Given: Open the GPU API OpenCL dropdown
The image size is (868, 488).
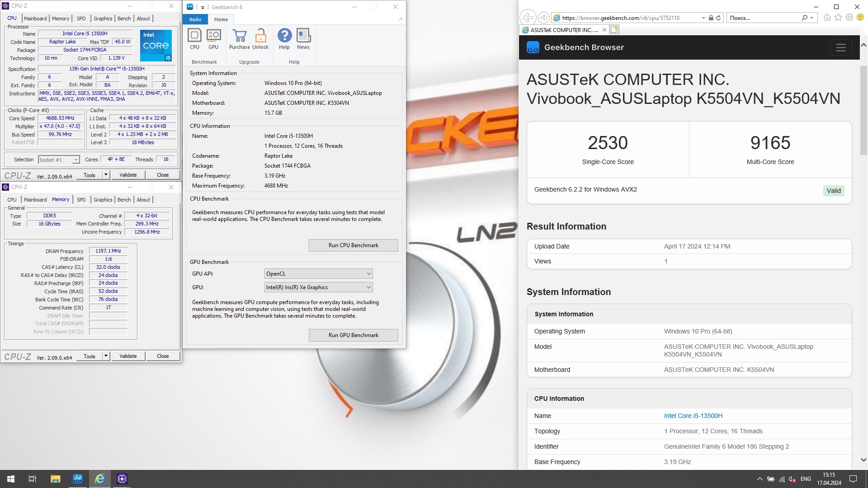Looking at the screenshot, I should (x=319, y=274).
